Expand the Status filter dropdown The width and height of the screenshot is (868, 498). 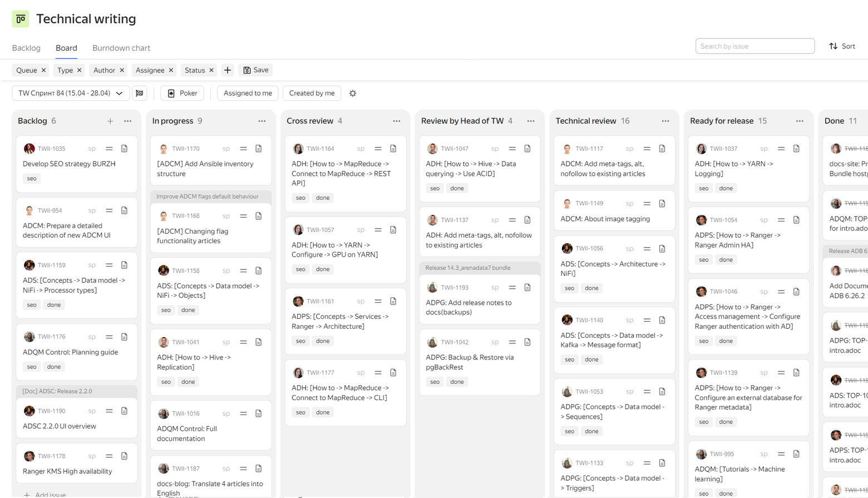click(195, 70)
